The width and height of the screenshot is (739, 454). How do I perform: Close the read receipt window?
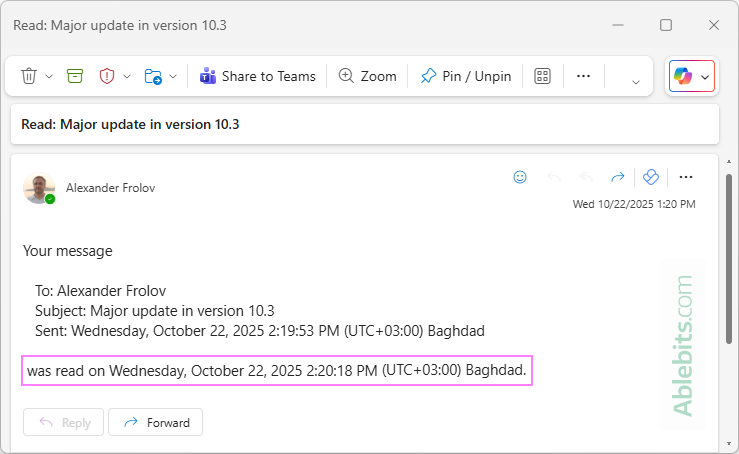(x=714, y=25)
